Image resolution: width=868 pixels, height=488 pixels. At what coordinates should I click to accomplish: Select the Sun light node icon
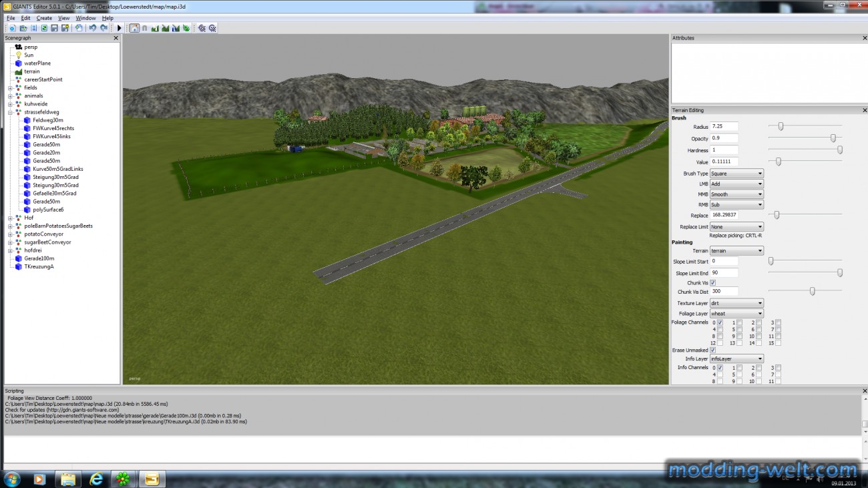tap(19, 55)
